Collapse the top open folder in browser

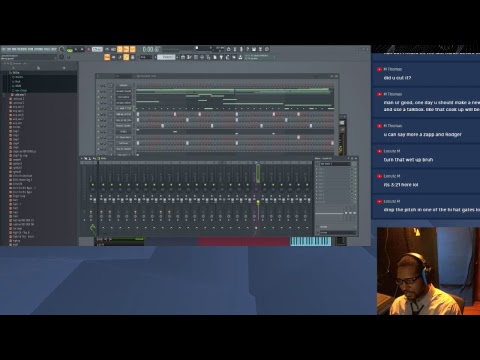(x=15, y=72)
